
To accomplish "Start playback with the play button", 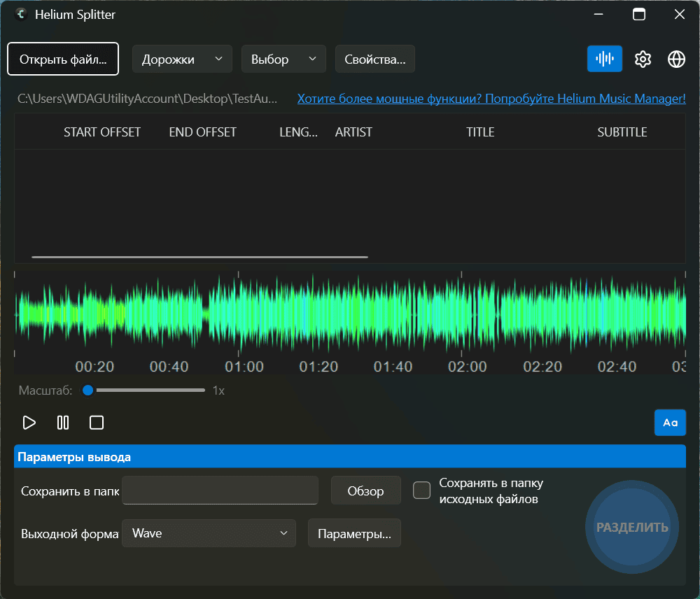I will pyautogui.click(x=29, y=422).
